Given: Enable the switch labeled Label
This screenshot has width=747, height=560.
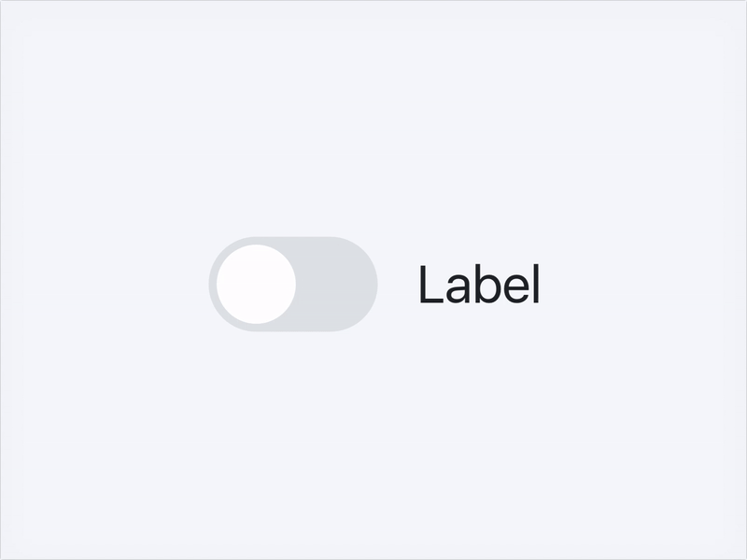Looking at the screenshot, I should click(293, 285).
